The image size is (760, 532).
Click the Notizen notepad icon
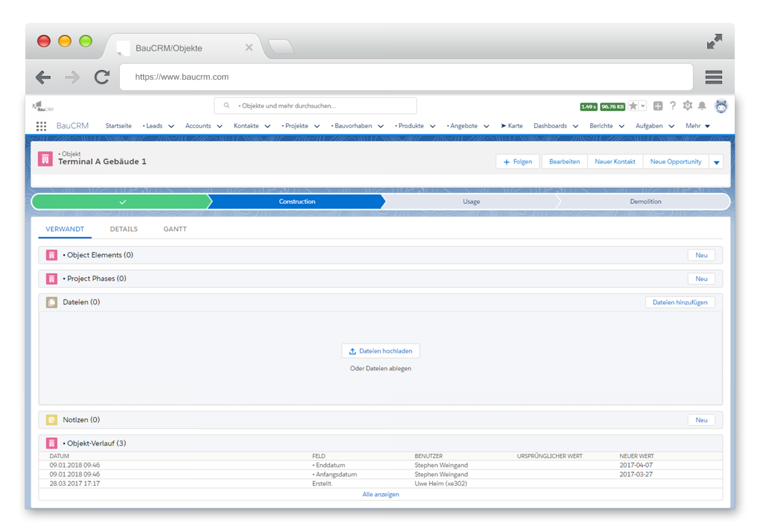pyautogui.click(x=51, y=420)
